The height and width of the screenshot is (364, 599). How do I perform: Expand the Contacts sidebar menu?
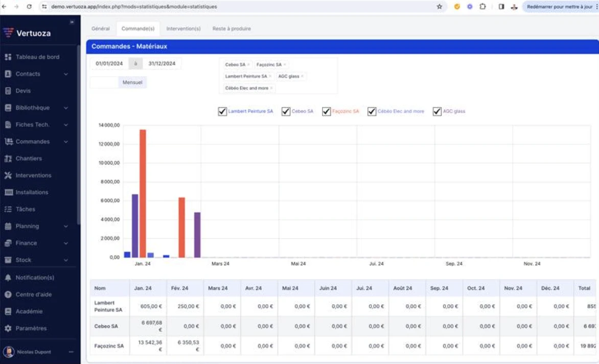coord(66,74)
